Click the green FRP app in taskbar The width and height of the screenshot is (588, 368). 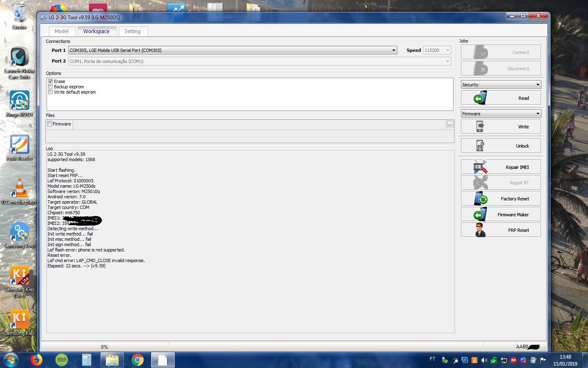coord(62,360)
